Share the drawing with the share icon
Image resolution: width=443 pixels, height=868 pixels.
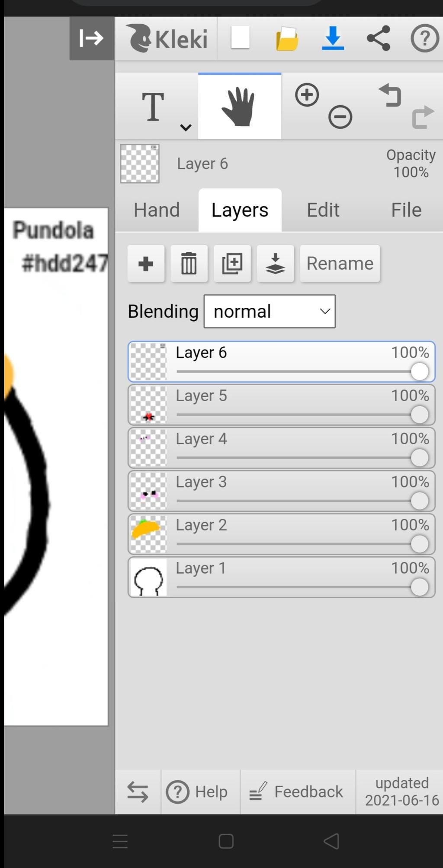(x=379, y=38)
